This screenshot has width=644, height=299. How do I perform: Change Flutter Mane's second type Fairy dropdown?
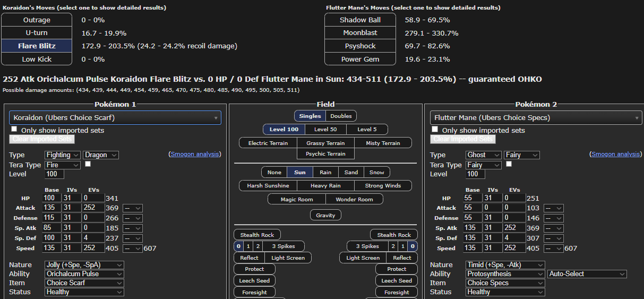pyautogui.click(x=521, y=155)
